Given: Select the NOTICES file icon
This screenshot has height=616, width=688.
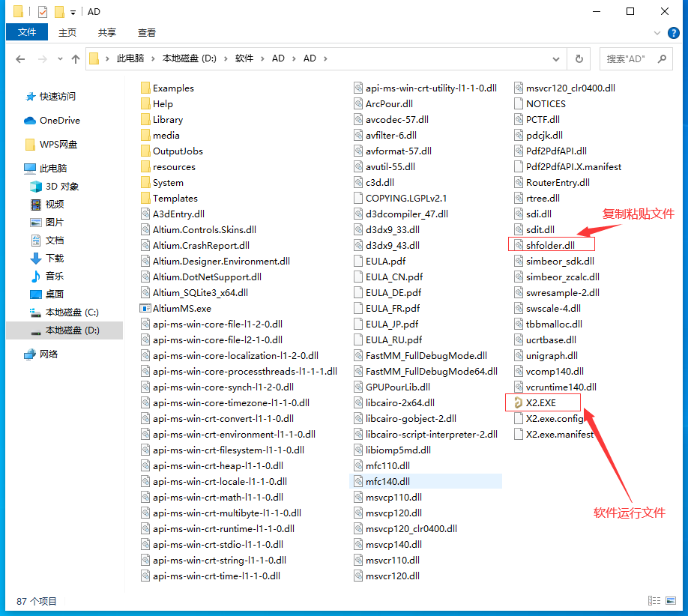Looking at the screenshot, I should (x=519, y=104).
